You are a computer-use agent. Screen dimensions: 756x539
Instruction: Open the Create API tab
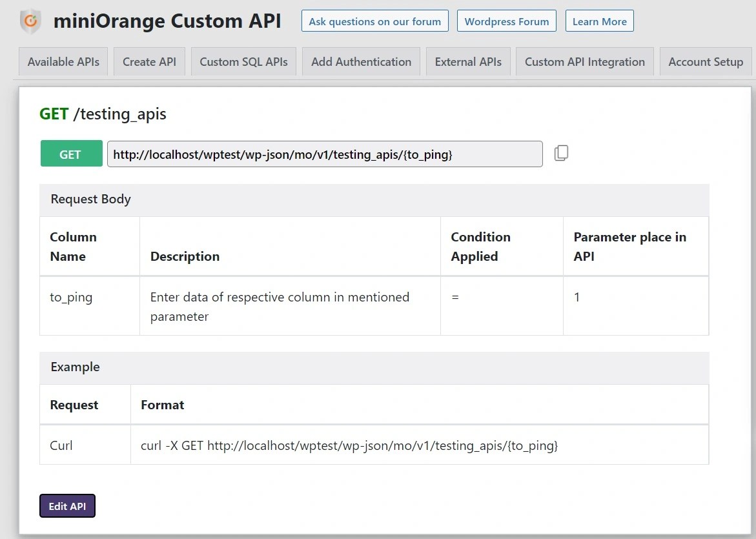point(149,61)
